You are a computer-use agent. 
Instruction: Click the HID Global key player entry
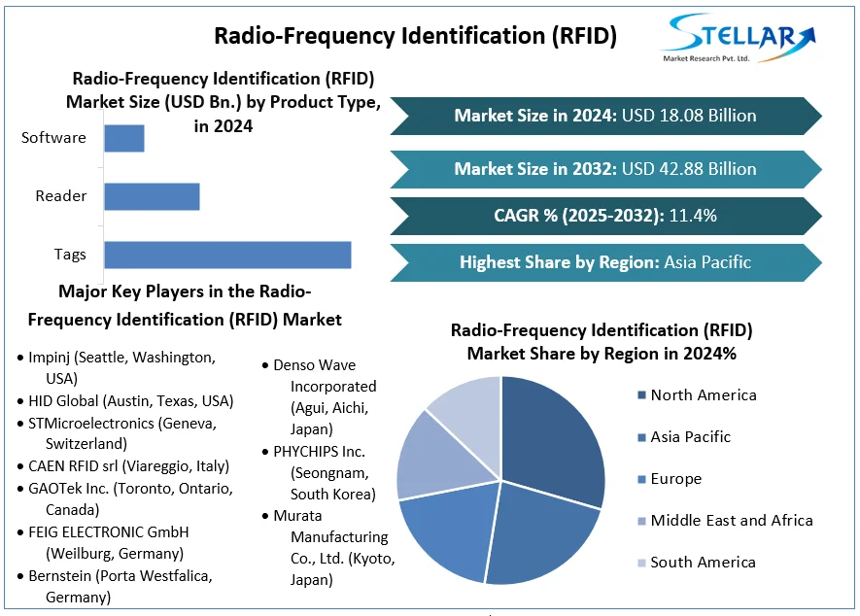click(130, 400)
